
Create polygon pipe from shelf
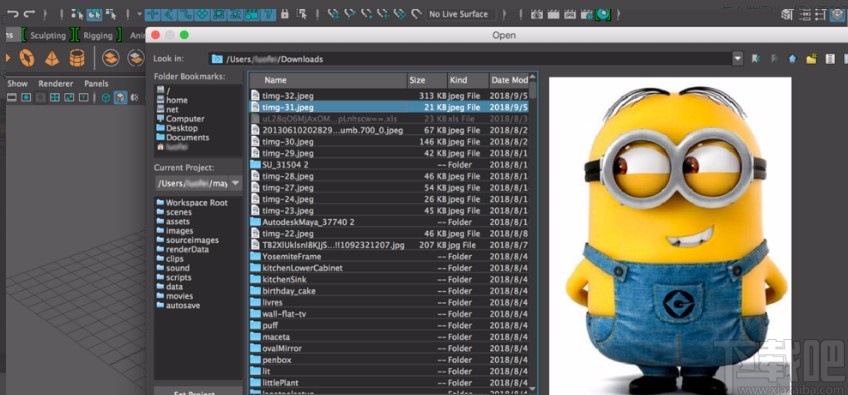[77, 58]
